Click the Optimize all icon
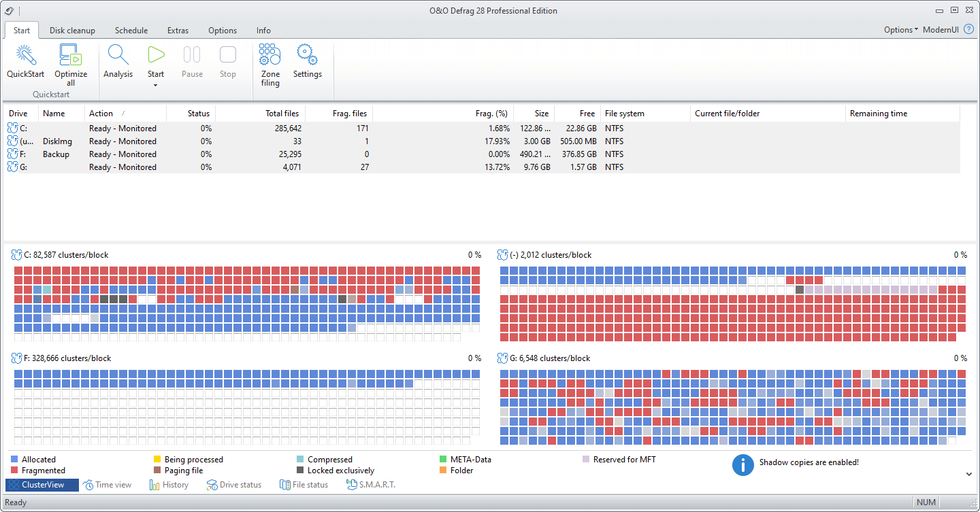980x512 pixels. [x=71, y=55]
